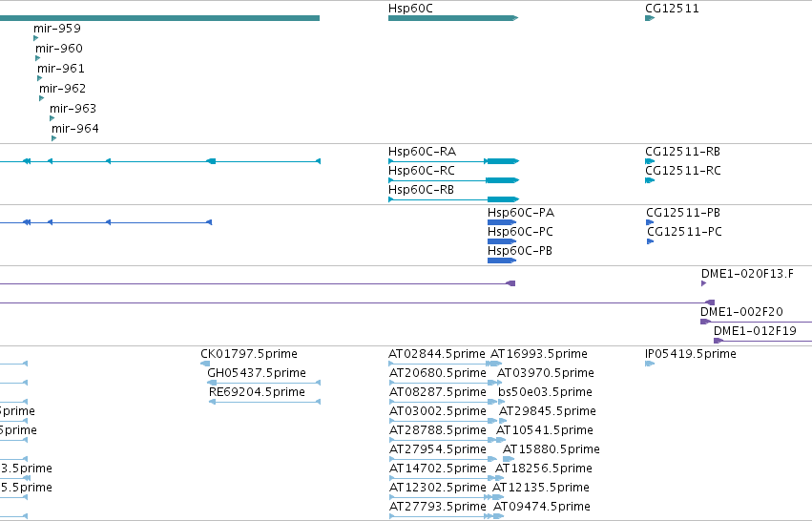Select the mir-961 feature
812x521 pixels.
coord(40,78)
